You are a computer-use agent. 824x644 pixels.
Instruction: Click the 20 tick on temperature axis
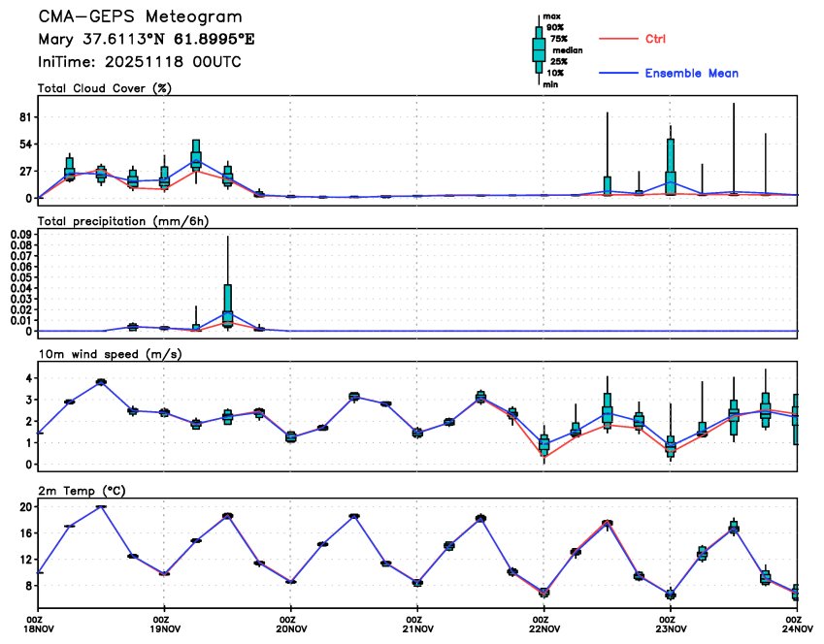tap(25, 507)
